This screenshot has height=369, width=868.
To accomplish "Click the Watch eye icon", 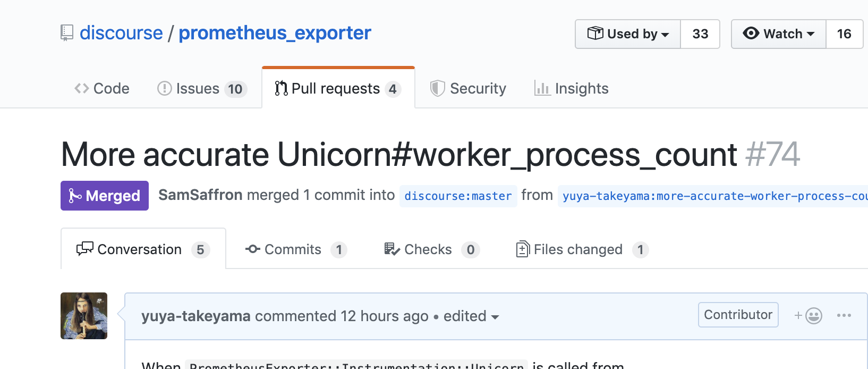I will [x=751, y=33].
